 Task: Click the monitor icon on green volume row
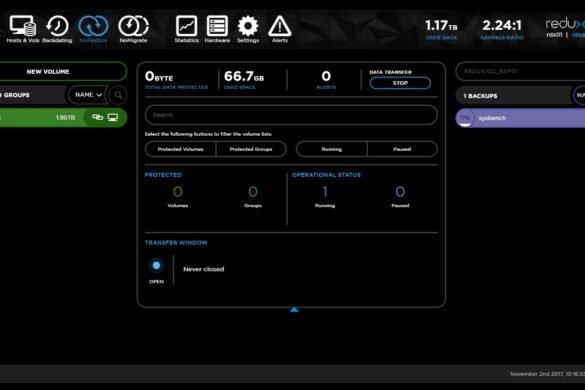pos(113,118)
